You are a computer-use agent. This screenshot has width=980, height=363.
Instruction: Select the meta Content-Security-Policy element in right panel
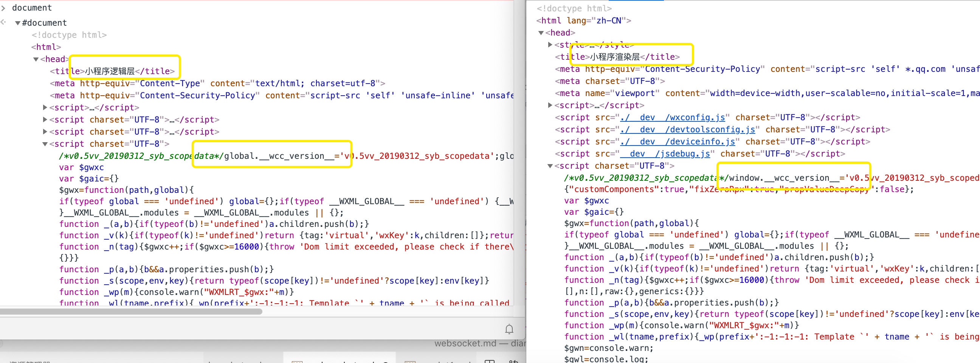tap(768, 69)
